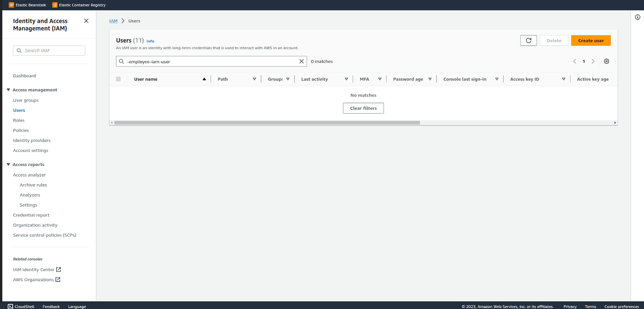Open the IAM Dashboard
The width and height of the screenshot is (644, 309).
click(x=25, y=76)
